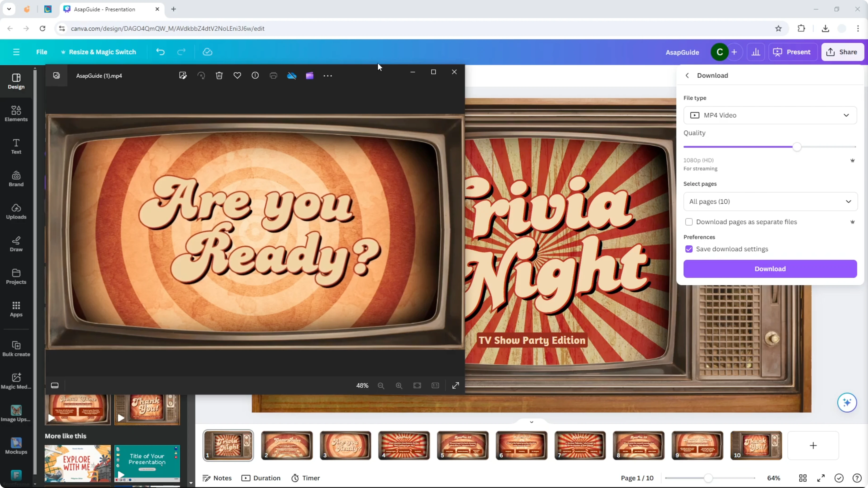Select page 3 Are you Ready thumbnail
This screenshot has height=488, width=868.
tap(345, 445)
